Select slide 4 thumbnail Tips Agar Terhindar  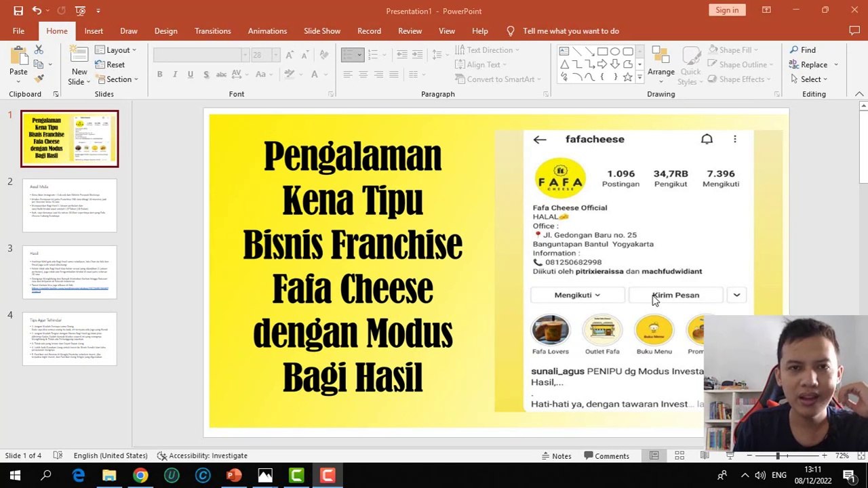(x=69, y=339)
